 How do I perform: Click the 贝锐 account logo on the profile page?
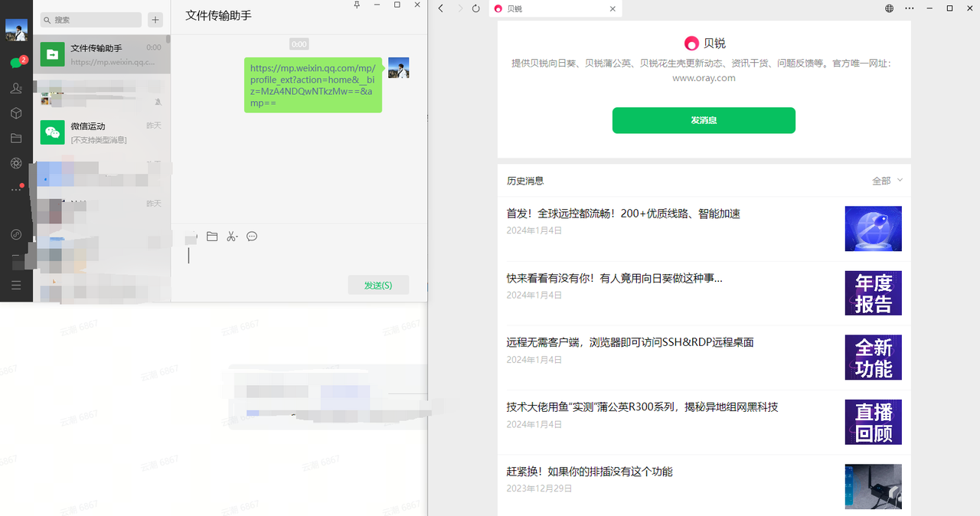click(x=691, y=44)
